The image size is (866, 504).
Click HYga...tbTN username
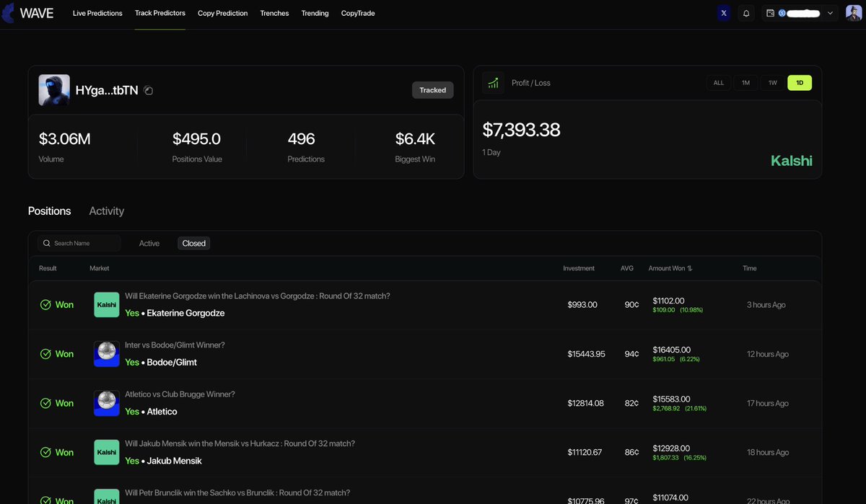(x=107, y=90)
